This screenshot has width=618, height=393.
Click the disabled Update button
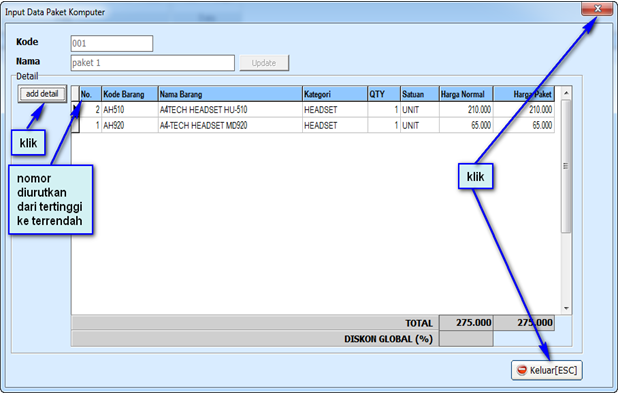click(x=264, y=63)
